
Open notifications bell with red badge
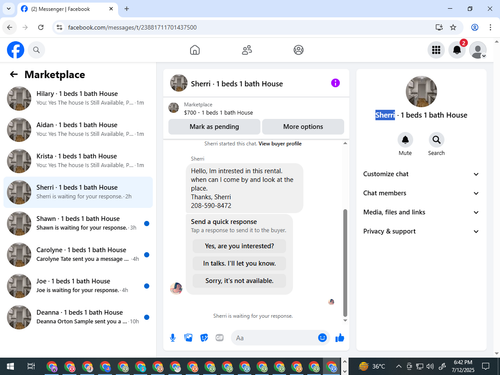point(457,50)
